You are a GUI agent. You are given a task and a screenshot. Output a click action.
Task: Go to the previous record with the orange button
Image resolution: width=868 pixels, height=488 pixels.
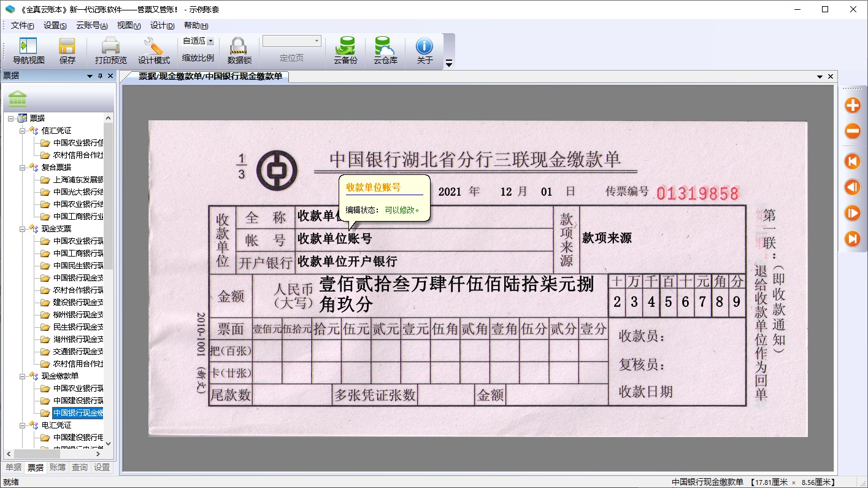click(x=853, y=187)
